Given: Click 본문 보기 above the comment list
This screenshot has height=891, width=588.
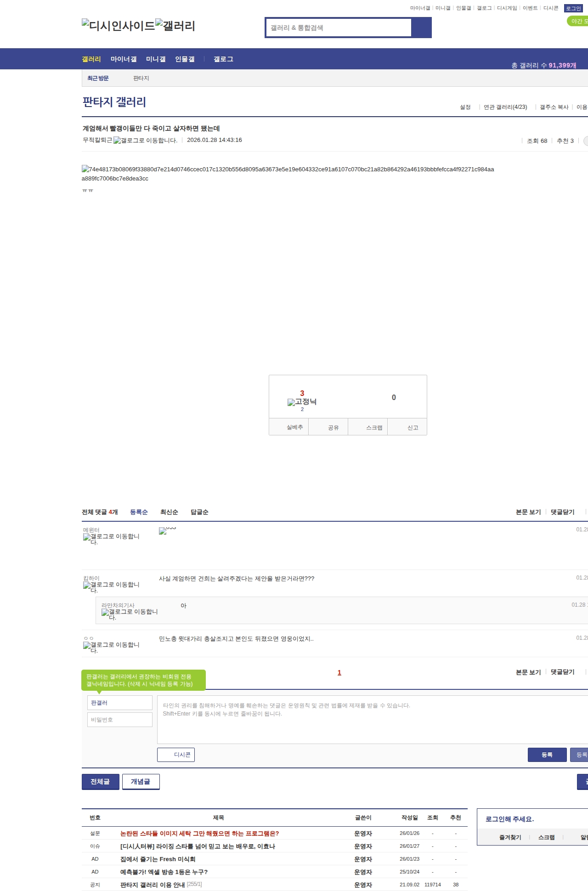Looking at the screenshot, I should (528, 512).
